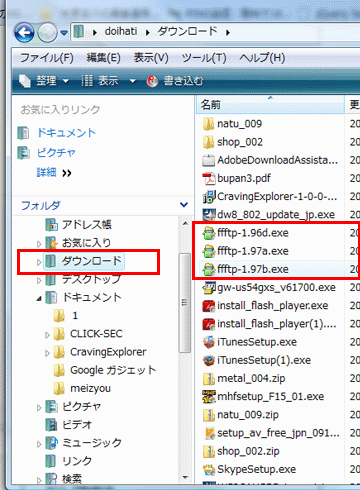Select bupan3.pdf PDF icon

click(209, 179)
